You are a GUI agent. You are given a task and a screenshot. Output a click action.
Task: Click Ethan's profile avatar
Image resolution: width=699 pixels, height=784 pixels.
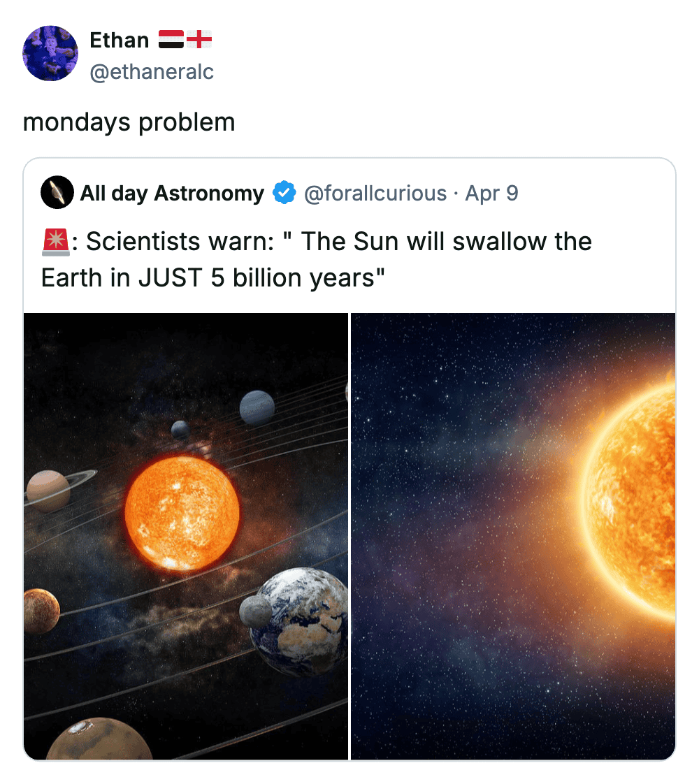(50, 54)
